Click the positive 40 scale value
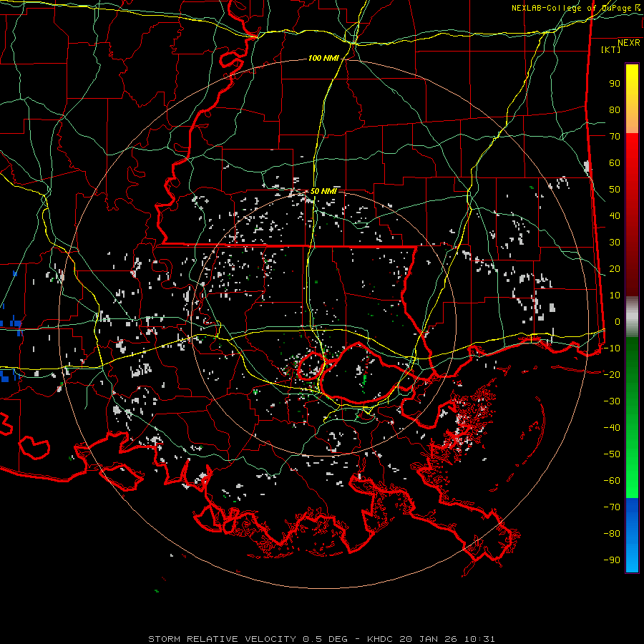 pos(615,216)
